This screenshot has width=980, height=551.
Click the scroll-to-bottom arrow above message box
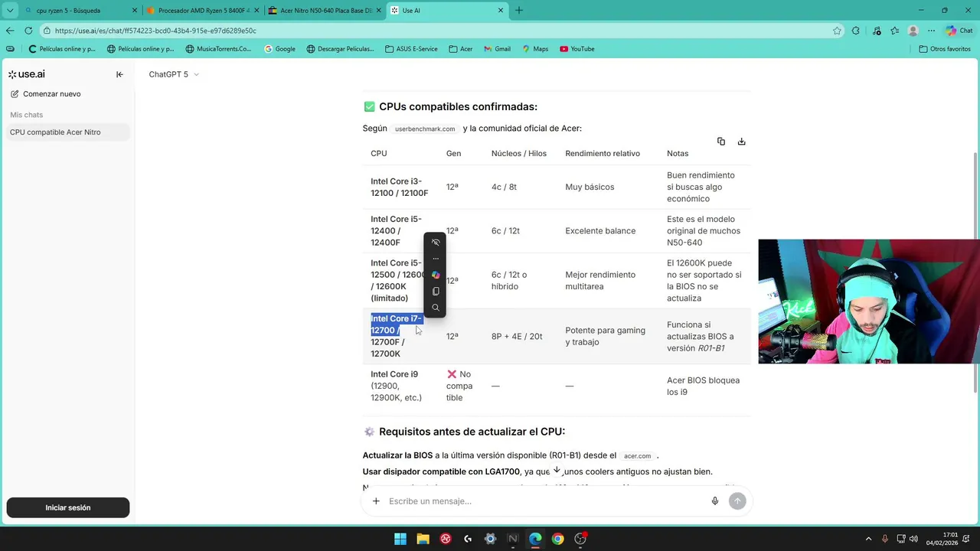[557, 471]
